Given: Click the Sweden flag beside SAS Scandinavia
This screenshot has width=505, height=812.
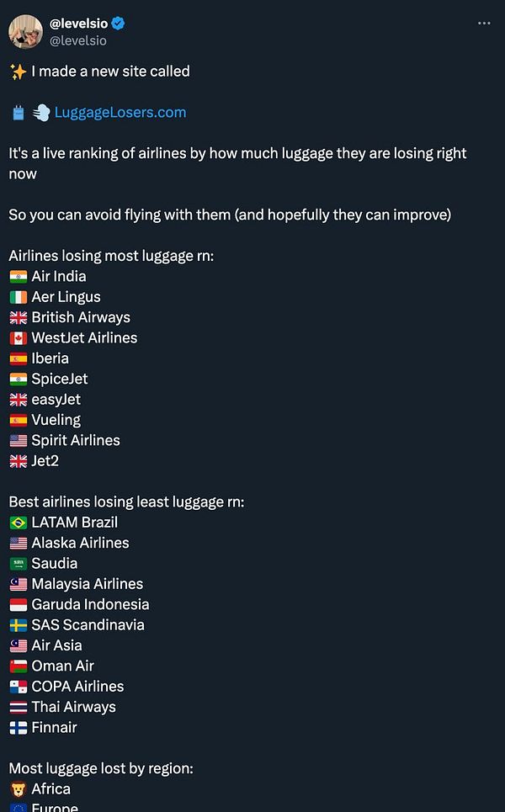Looking at the screenshot, I should tap(18, 625).
